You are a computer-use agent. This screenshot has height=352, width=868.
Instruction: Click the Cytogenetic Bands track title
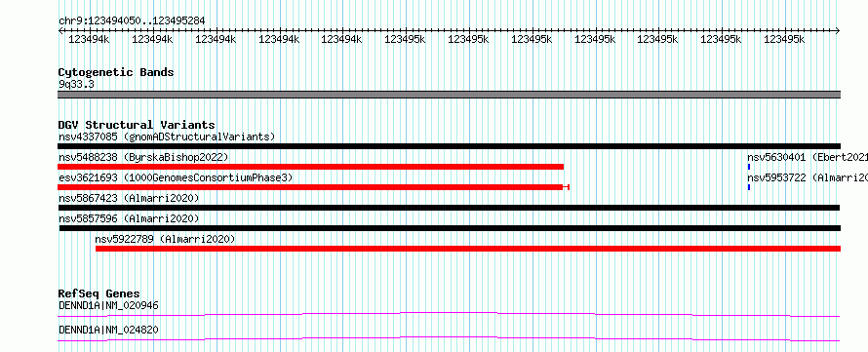point(116,72)
